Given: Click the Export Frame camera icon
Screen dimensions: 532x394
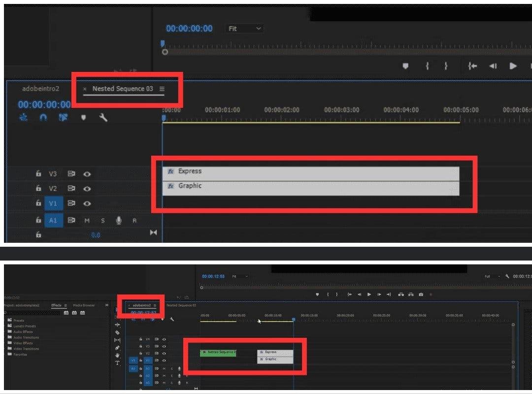Looking at the screenshot, I should point(421,295).
